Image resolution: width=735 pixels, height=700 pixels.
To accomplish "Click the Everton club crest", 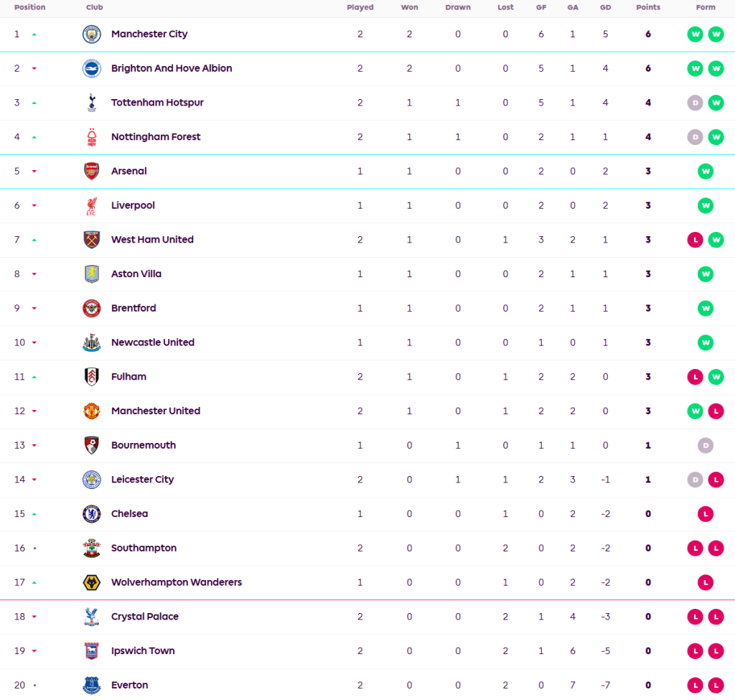I will click(x=92, y=685).
